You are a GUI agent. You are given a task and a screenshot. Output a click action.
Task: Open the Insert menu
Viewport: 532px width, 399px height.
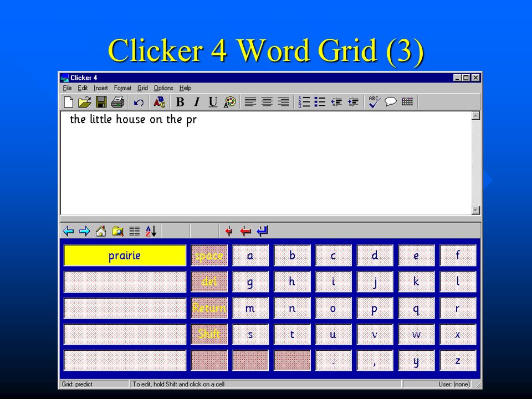[100, 88]
